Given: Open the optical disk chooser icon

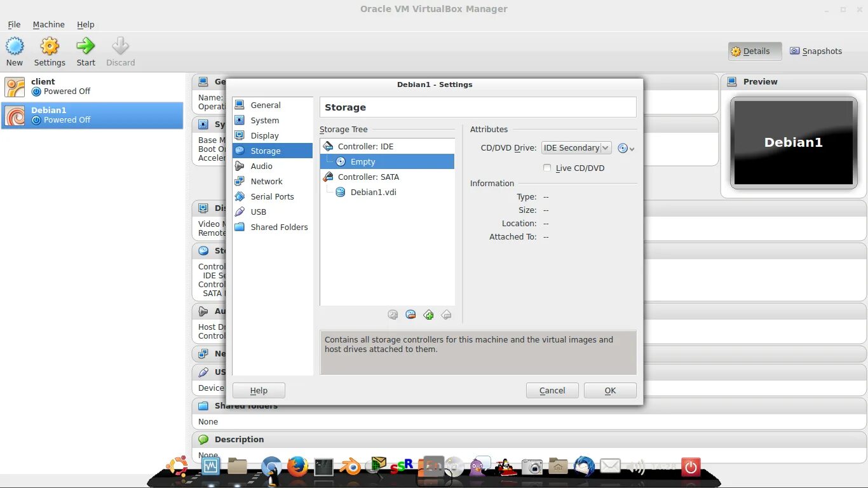Looking at the screenshot, I should click(621, 148).
